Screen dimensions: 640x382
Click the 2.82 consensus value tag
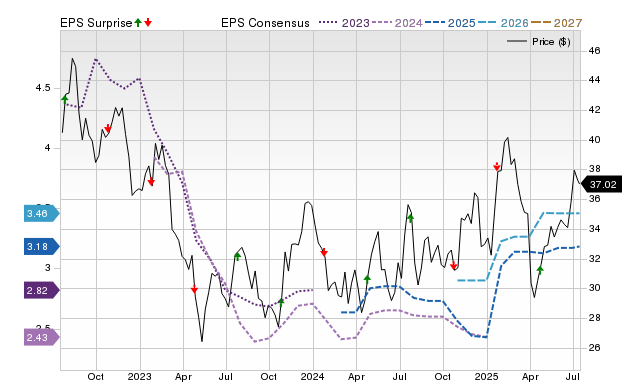coord(42,291)
